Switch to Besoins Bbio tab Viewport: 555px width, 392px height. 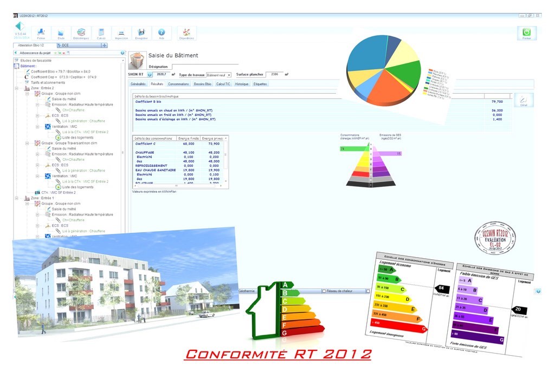tap(203, 84)
